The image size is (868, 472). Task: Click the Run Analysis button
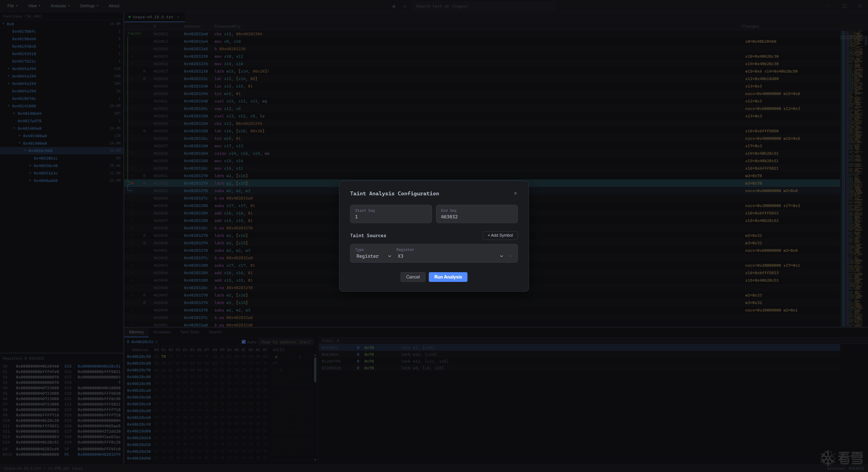click(448, 277)
